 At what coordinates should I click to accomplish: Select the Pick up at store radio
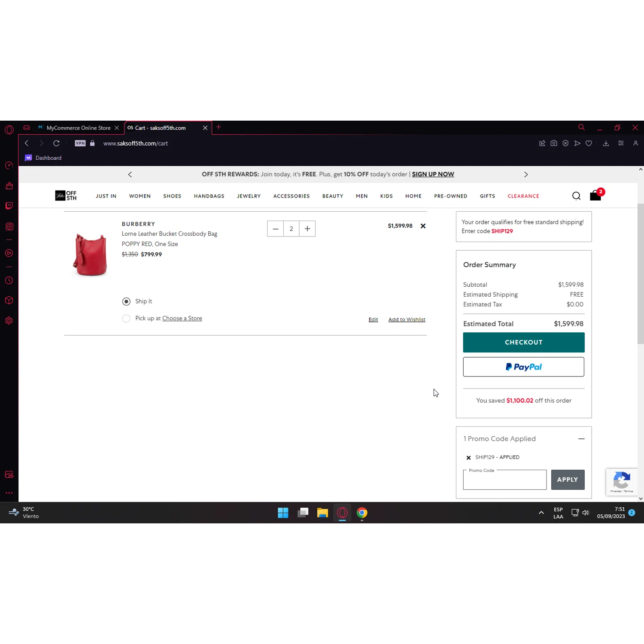[126, 319]
